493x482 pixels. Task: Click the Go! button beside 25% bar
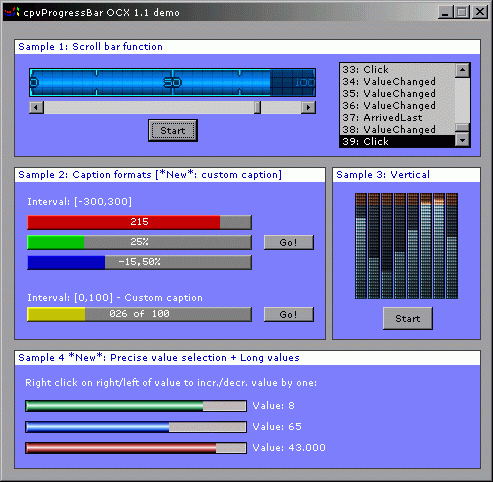click(289, 242)
